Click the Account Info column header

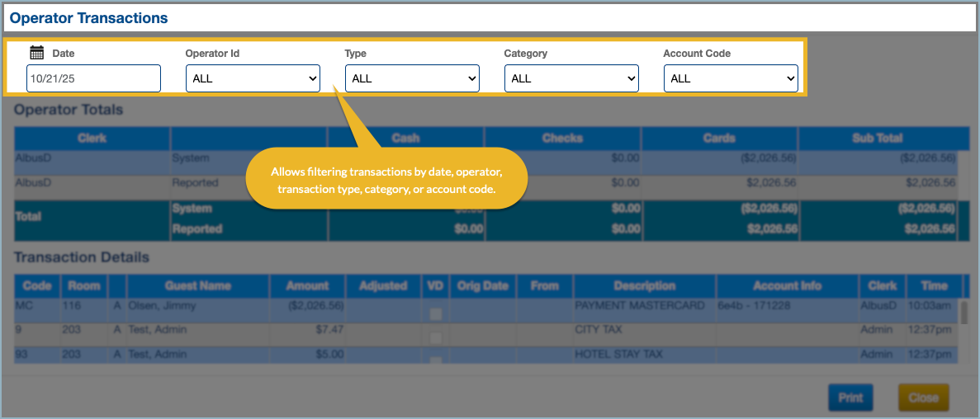point(787,286)
